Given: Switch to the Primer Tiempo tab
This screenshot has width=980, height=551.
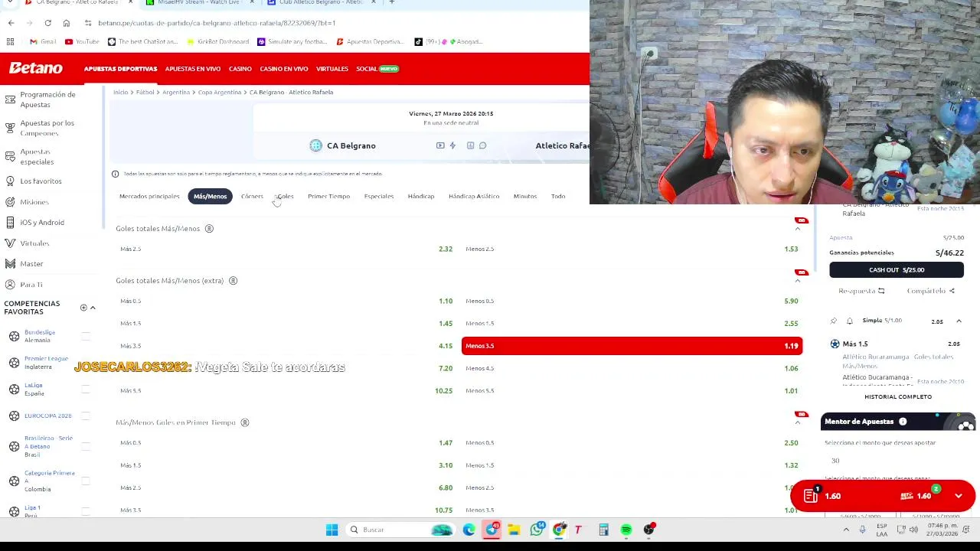Looking at the screenshot, I should [x=328, y=197].
